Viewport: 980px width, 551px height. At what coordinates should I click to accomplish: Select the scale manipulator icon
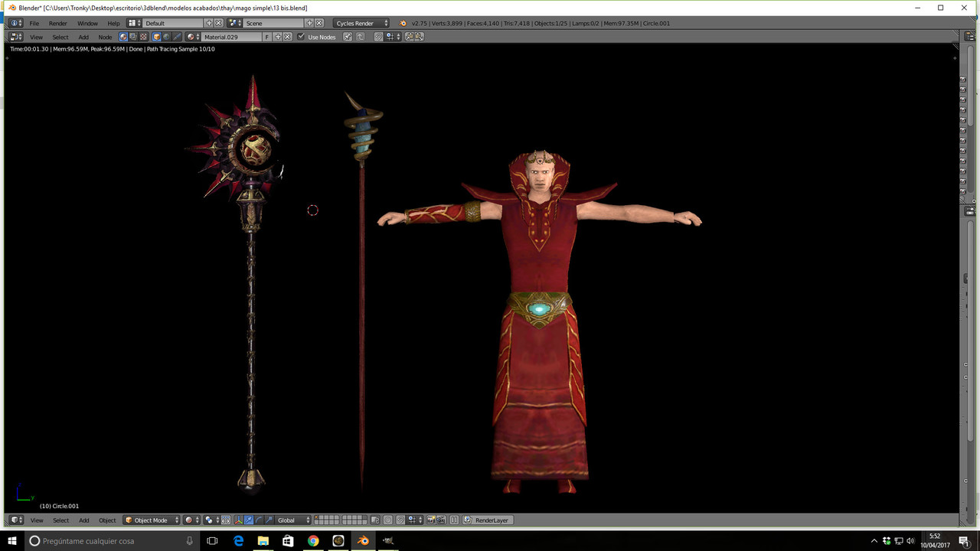tap(268, 520)
